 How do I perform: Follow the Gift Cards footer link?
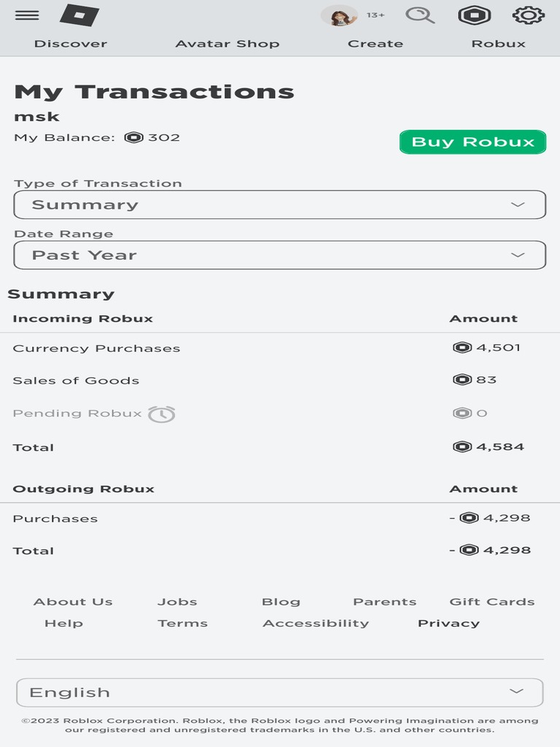[492, 602]
